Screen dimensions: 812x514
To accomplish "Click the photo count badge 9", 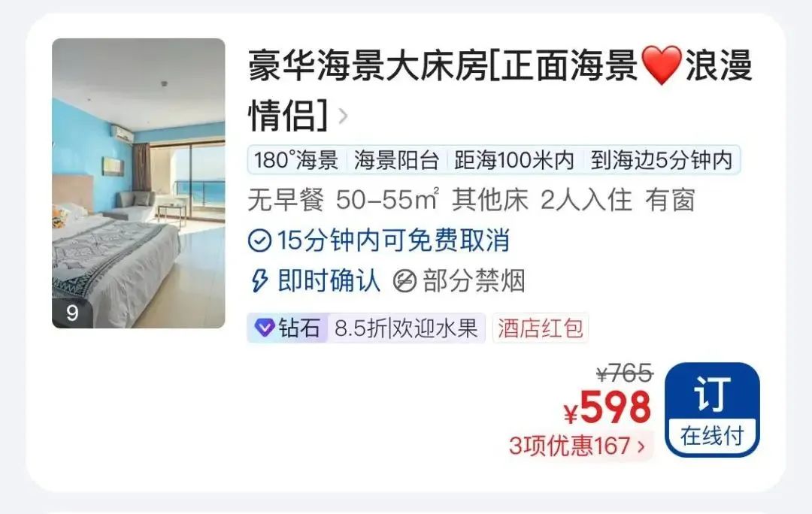I will click(72, 313).
